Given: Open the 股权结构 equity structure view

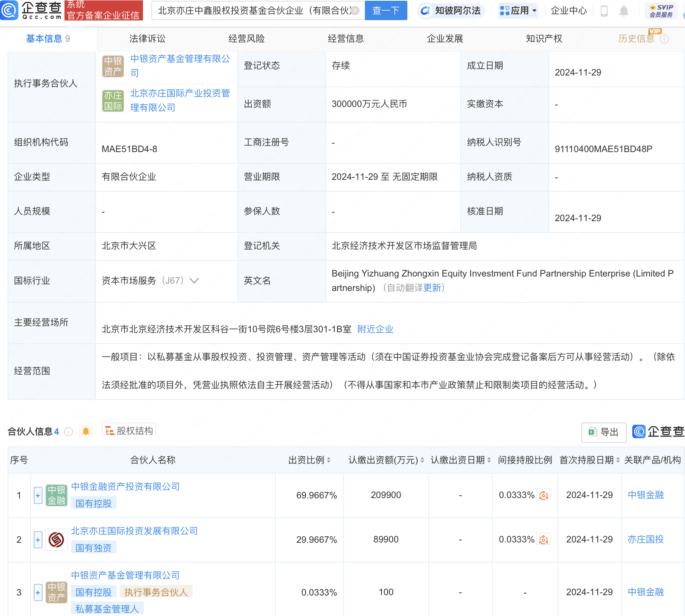Looking at the screenshot, I should coord(129,430).
